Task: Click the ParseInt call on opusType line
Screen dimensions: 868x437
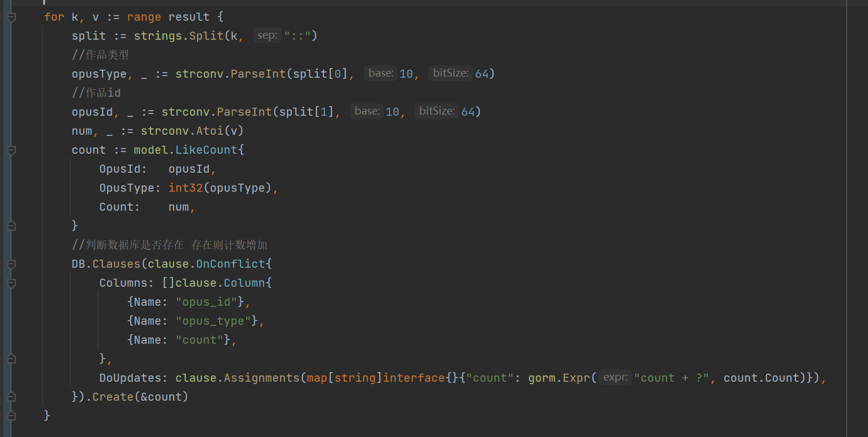Action: click(258, 74)
